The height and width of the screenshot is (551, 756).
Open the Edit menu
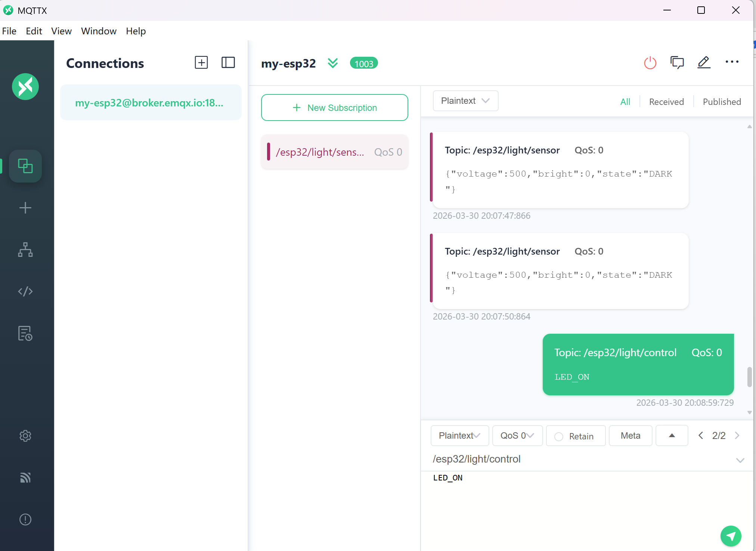pyautogui.click(x=34, y=31)
